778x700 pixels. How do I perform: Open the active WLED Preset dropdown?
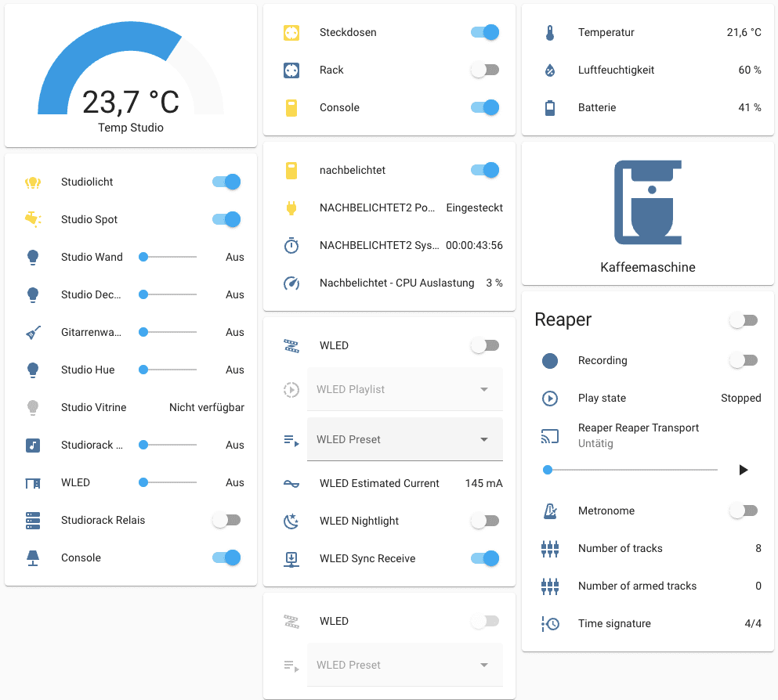(x=404, y=440)
